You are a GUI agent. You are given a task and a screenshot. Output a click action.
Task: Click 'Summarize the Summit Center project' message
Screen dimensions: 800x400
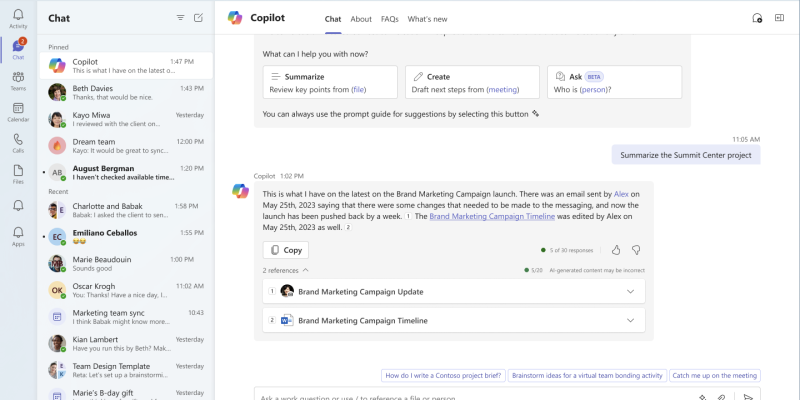pyautogui.click(x=686, y=155)
